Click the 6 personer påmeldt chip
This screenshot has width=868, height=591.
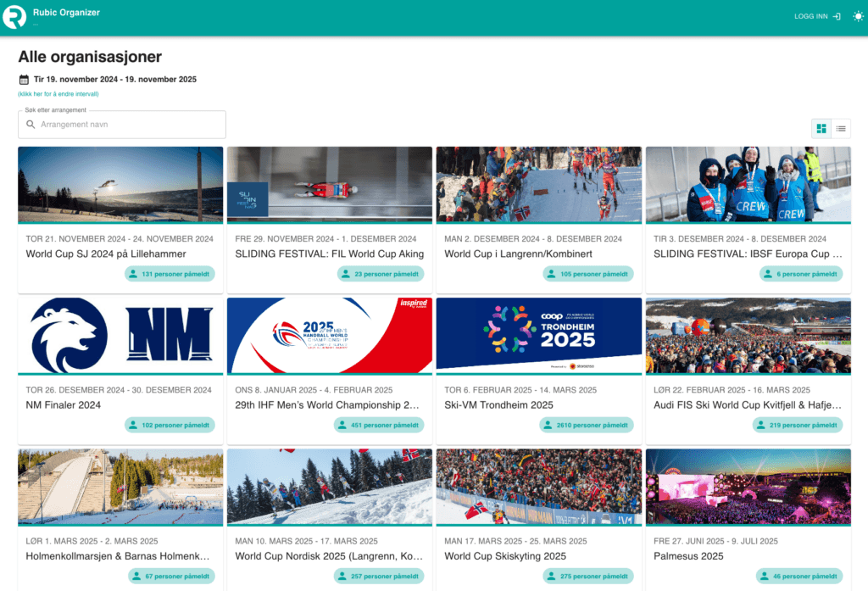click(802, 274)
